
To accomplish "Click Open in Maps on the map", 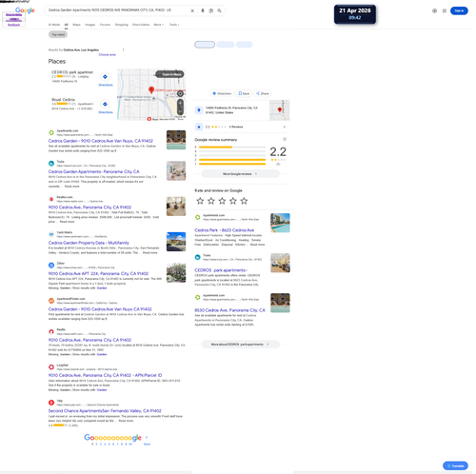I will click(x=169, y=74).
